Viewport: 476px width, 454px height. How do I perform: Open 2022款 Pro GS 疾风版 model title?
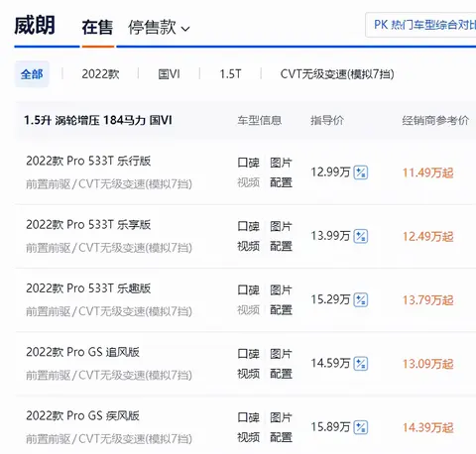tap(82, 415)
